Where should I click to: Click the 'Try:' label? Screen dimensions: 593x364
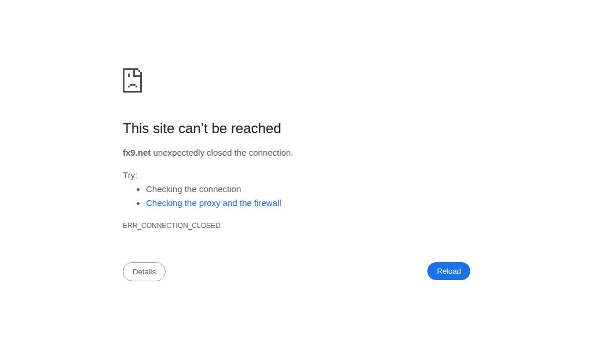point(130,175)
